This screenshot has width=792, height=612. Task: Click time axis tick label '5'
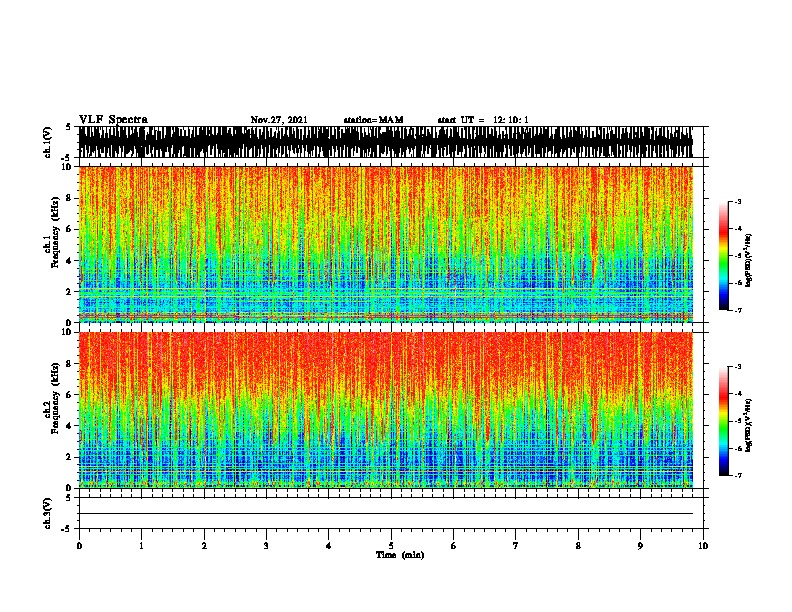(391, 546)
